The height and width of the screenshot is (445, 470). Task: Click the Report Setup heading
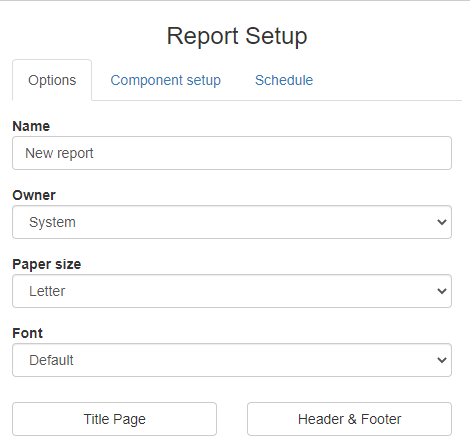click(237, 36)
